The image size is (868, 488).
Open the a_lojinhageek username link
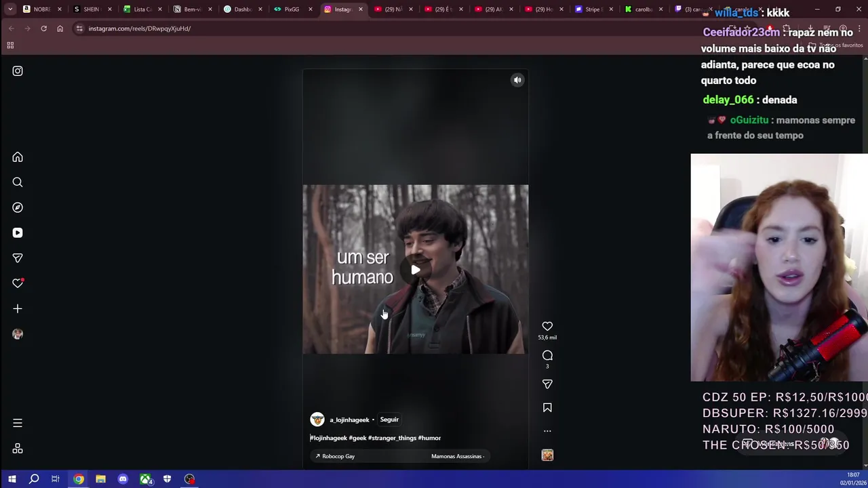click(349, 420)
